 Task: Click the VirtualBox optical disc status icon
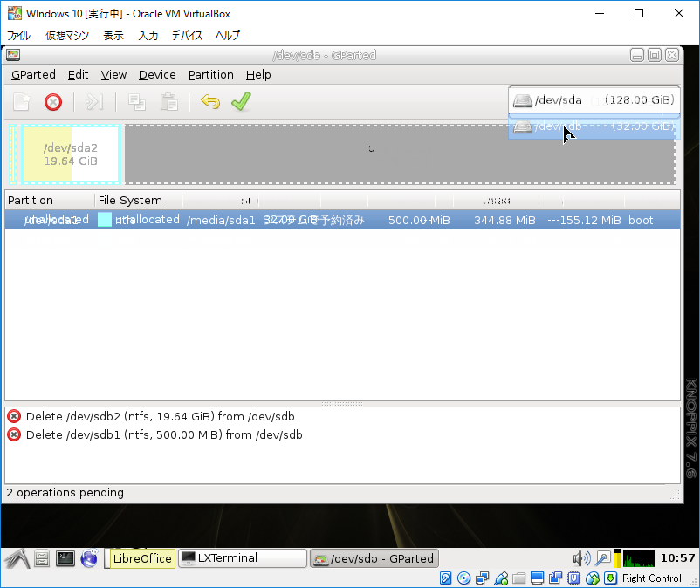[x=464, y=578]
